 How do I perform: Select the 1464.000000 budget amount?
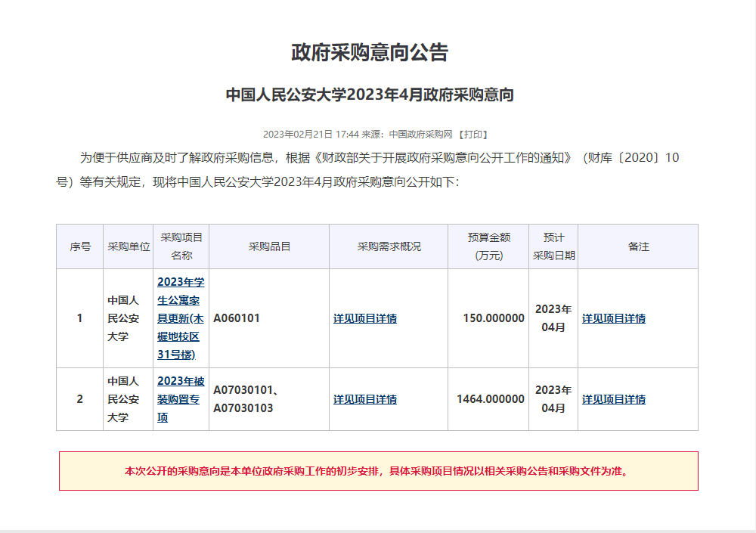(x=491, y=399)
